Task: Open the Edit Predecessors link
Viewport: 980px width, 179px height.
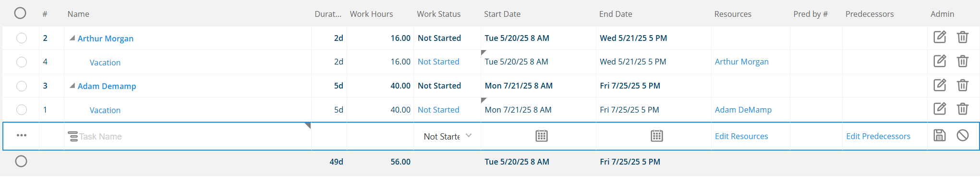Action: tap(878, 136)
